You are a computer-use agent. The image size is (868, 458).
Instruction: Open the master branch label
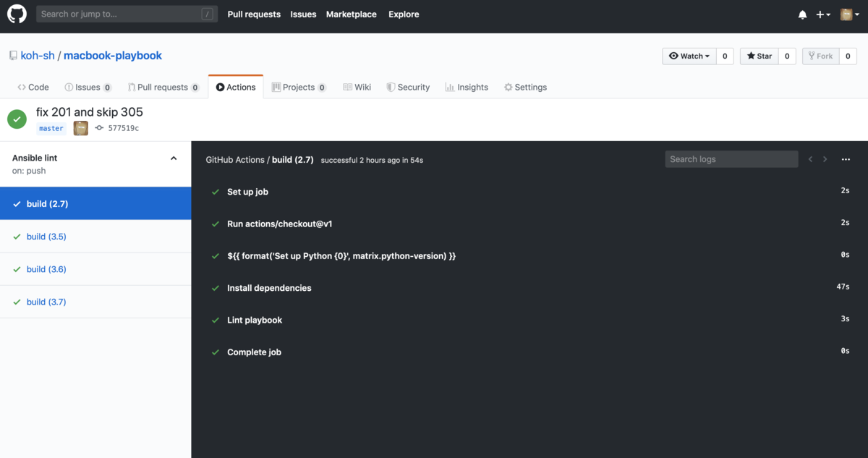point(51,128)
